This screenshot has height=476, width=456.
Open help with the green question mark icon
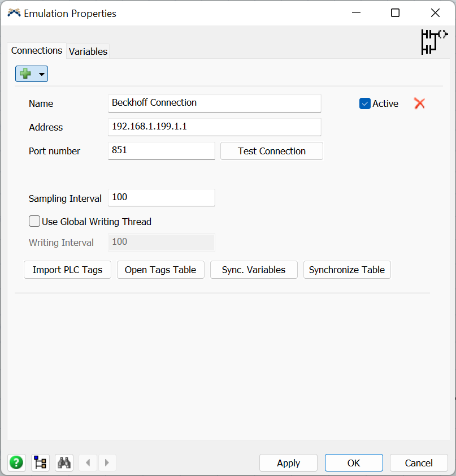(x=16, y=462)
